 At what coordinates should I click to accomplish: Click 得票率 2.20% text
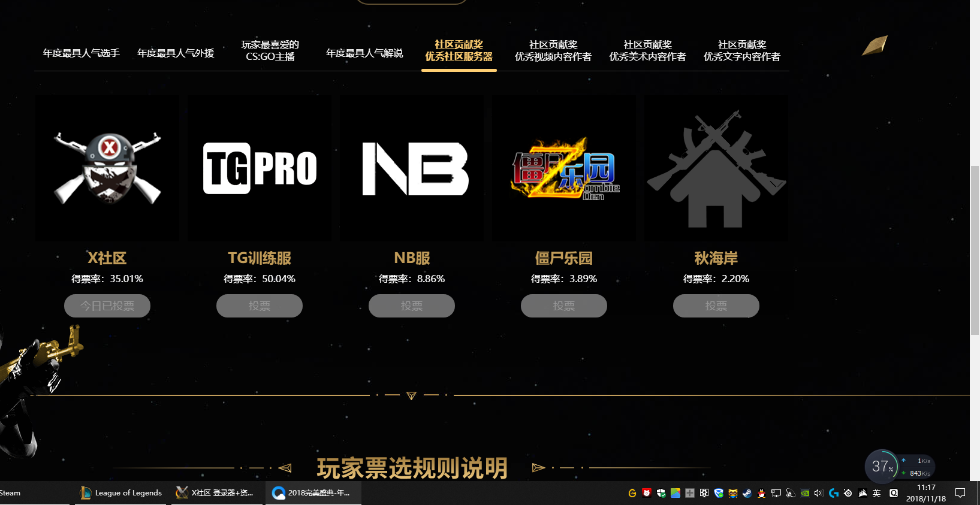click(716, 279)
